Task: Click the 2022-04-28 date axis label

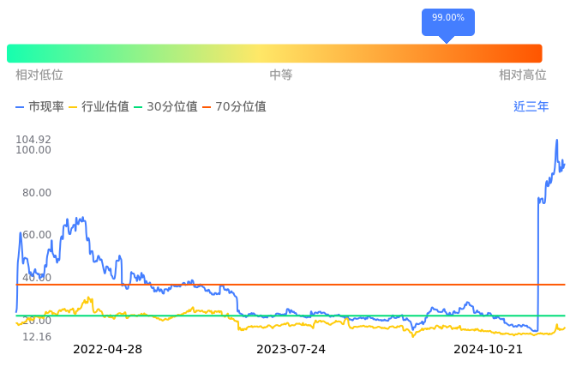Action: pos(107,350)
